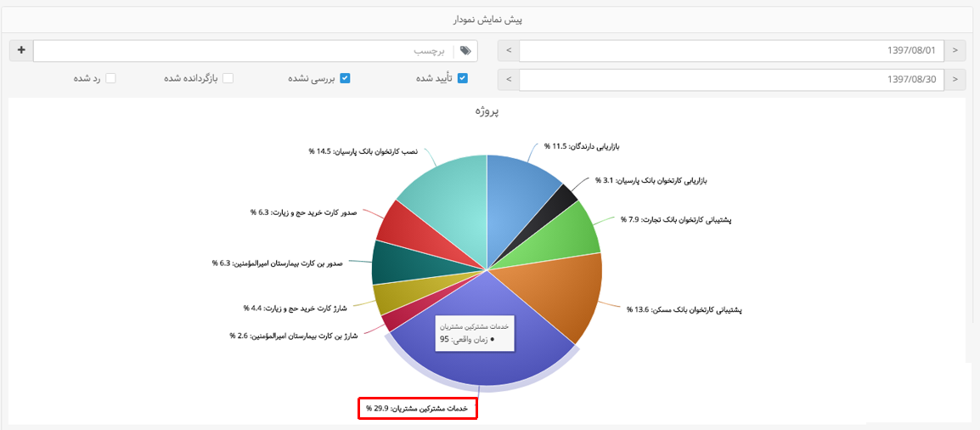Click the tag icon in the برچسب field
Screen dimensions: 980x430
tap(465, 51)
